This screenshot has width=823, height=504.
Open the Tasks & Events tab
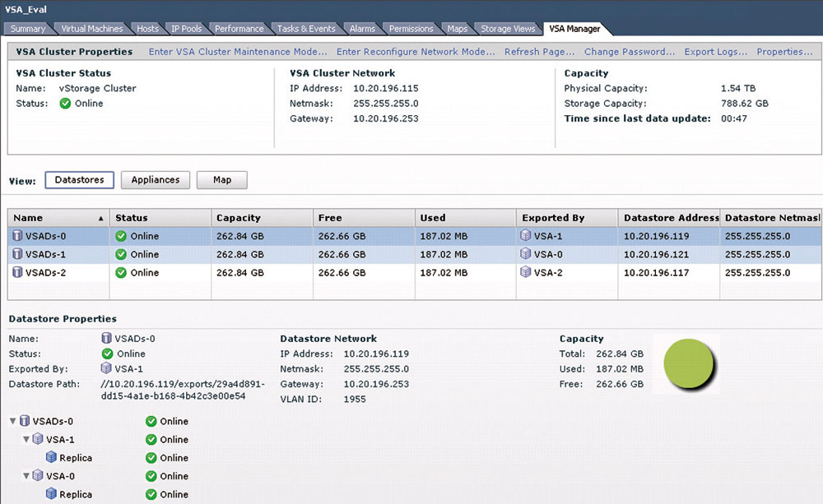point(306,29)
